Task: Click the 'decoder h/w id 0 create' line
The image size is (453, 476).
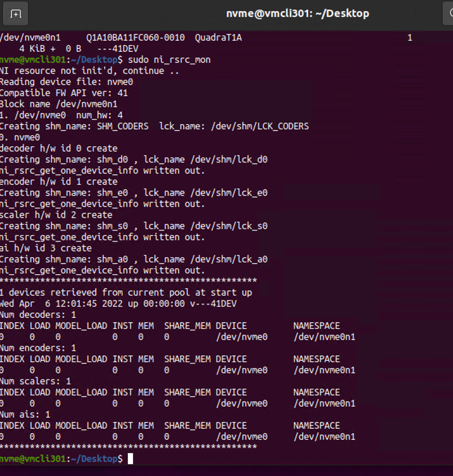Action: tap(58, 148)
